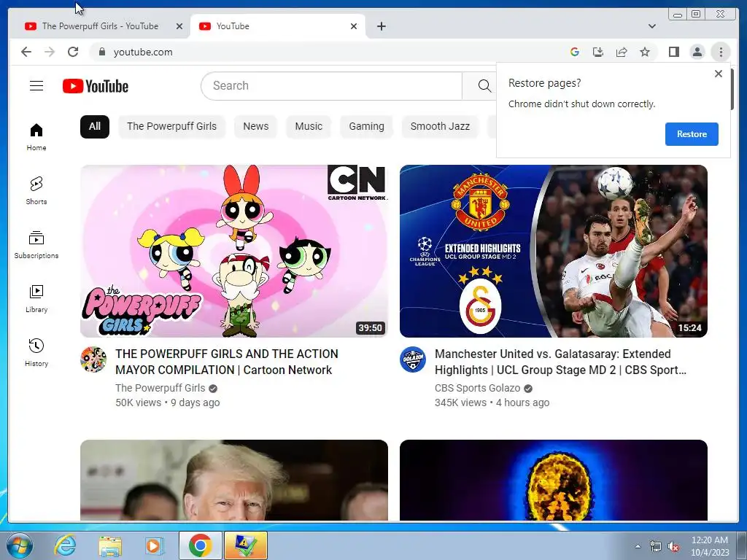
Task: Click the install app icon
Action: [598, 52]
